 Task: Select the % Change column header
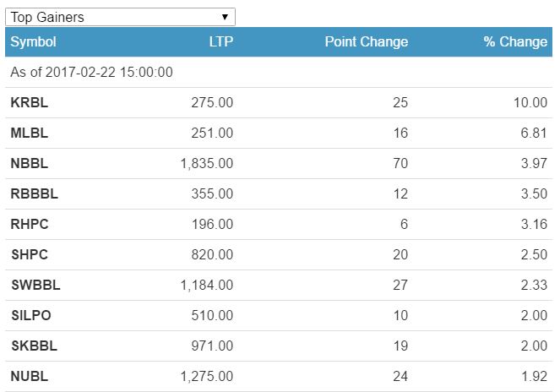tap(515, 42)
